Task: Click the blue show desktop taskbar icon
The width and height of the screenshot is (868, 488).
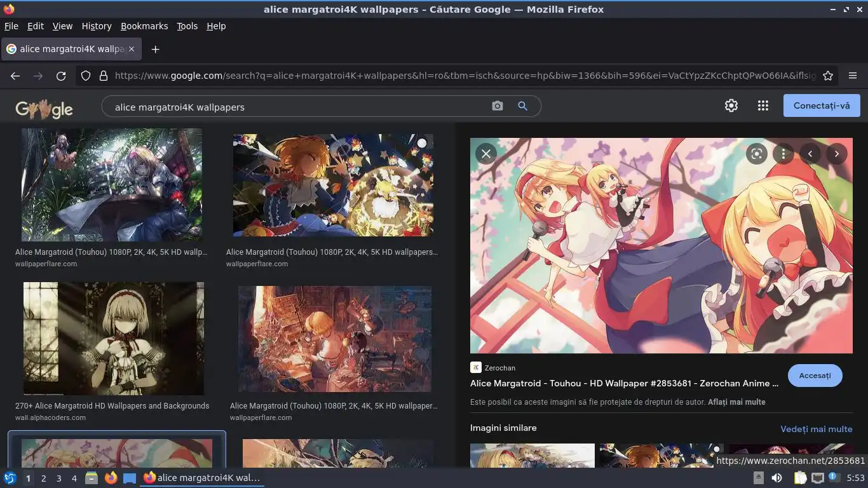Action: 130,478
